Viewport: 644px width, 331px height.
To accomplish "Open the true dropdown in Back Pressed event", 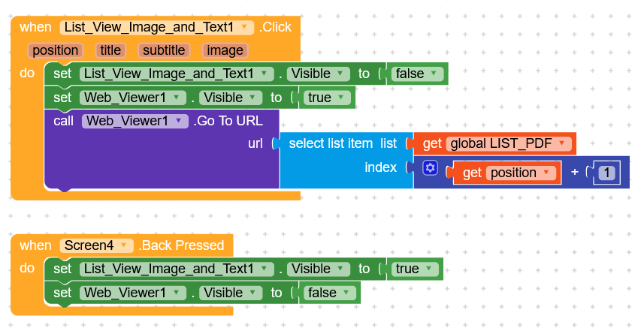I will point(431,269).
